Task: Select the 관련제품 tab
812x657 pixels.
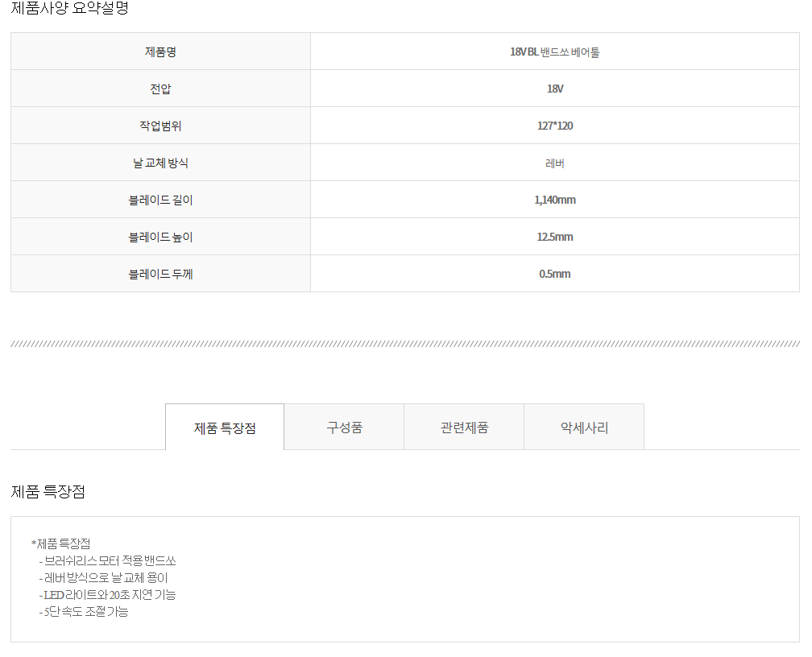Action: 464,428
